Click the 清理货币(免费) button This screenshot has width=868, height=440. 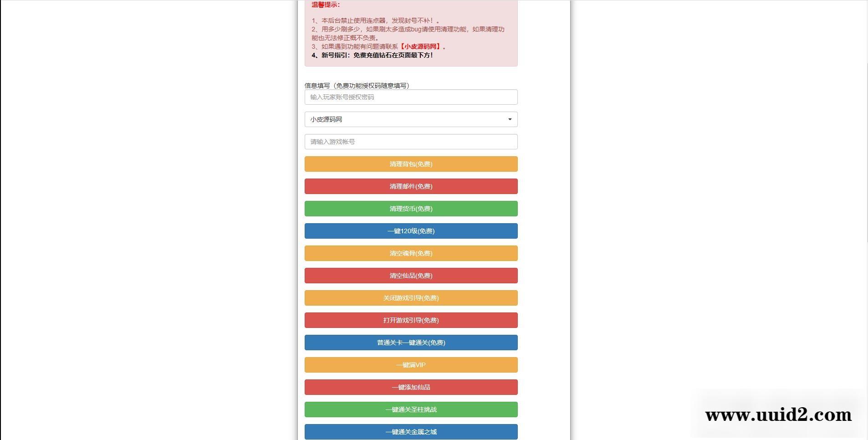(411, 209)
